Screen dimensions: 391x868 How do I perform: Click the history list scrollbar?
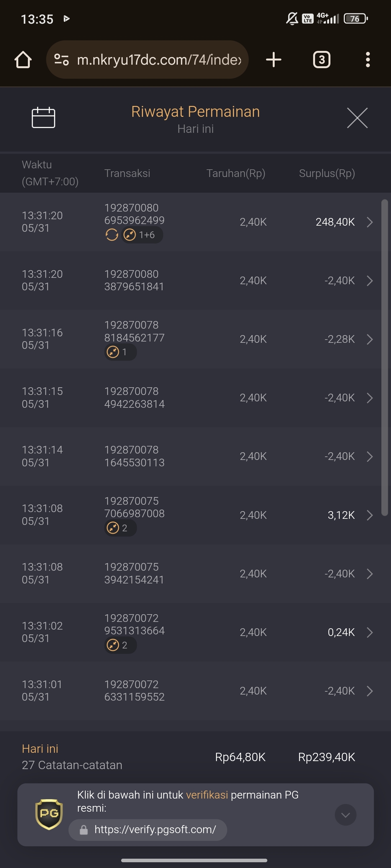pos(385,358)
